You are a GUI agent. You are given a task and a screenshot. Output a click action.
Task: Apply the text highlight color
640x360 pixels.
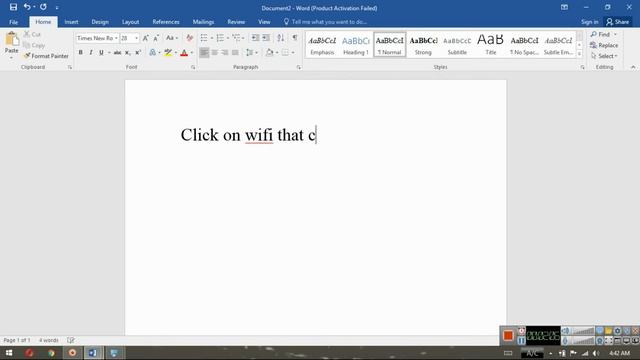pyautogui.click(x=168, y=52)
